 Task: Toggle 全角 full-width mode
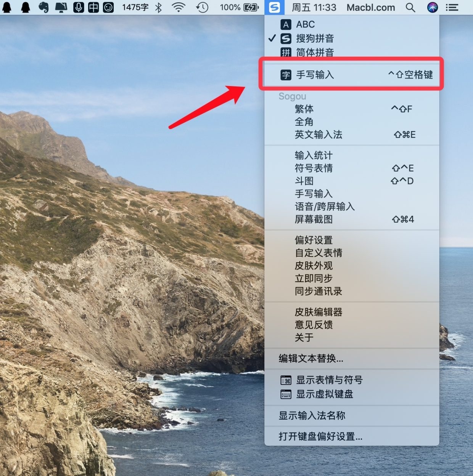[x=304, y=122]
